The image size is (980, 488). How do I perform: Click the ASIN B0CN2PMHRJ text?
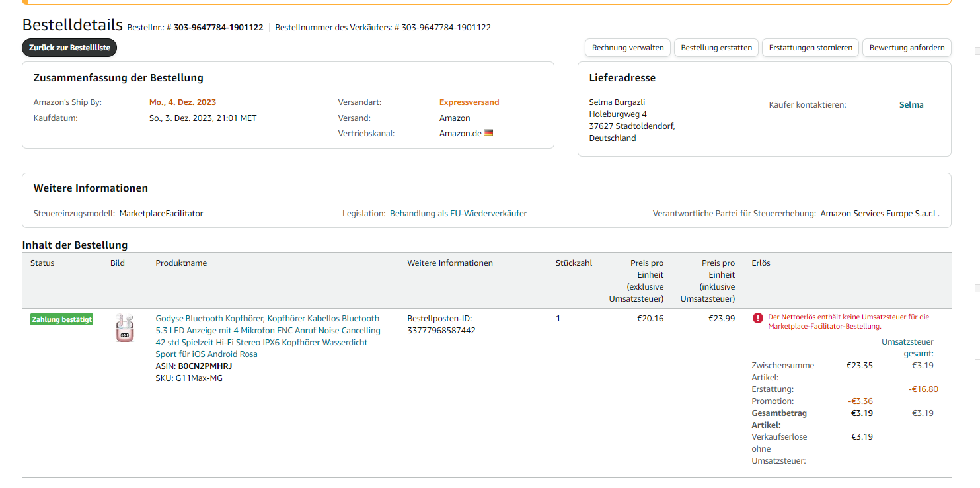tap(205, 366)
